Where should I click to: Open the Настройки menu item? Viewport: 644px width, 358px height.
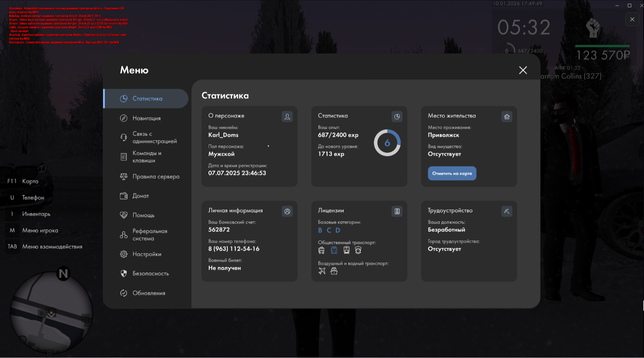(x=147, y=254)
